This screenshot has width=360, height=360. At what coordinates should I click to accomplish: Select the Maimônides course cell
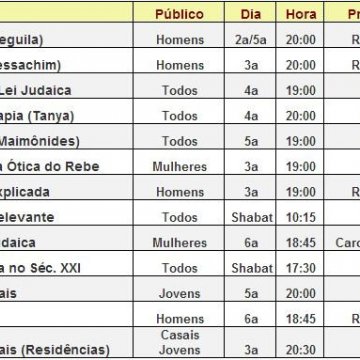coord(39,141)
